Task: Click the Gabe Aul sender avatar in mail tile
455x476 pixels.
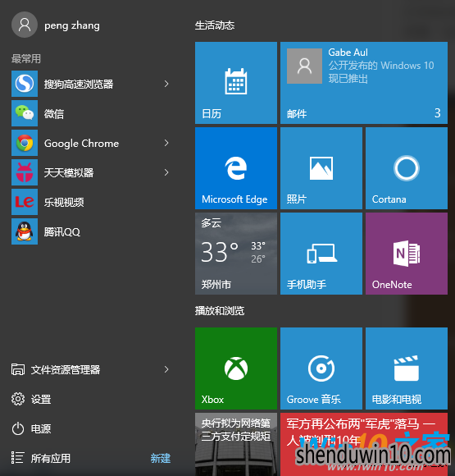Action: pos(304,66)
